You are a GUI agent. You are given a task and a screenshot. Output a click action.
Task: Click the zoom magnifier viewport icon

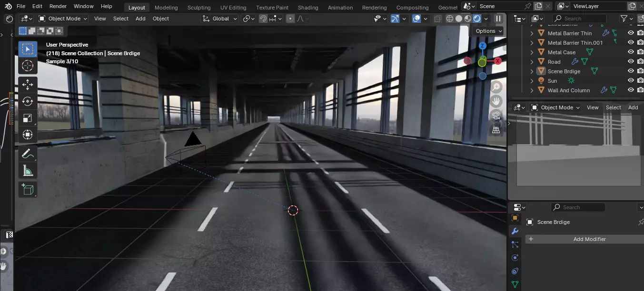point(496,87)
